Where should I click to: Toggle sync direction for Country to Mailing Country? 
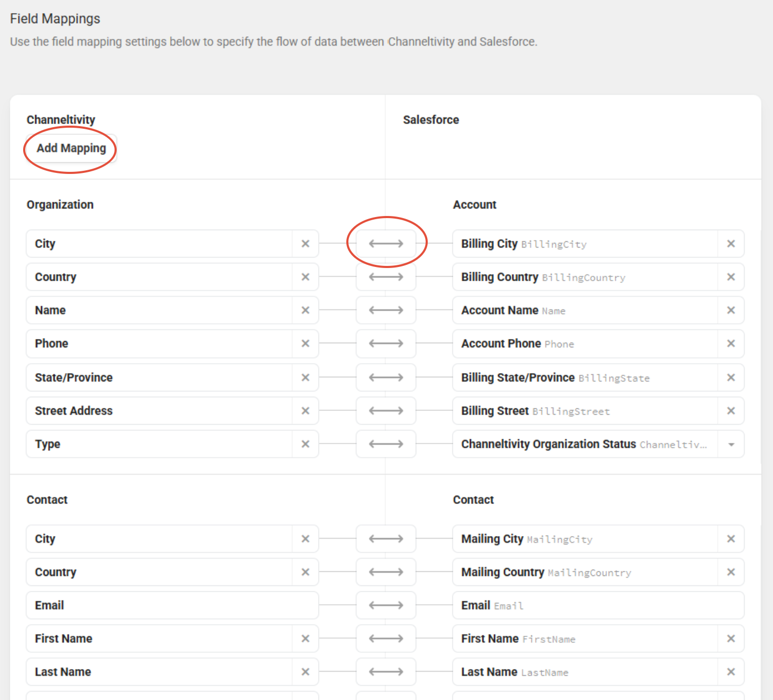386,572
